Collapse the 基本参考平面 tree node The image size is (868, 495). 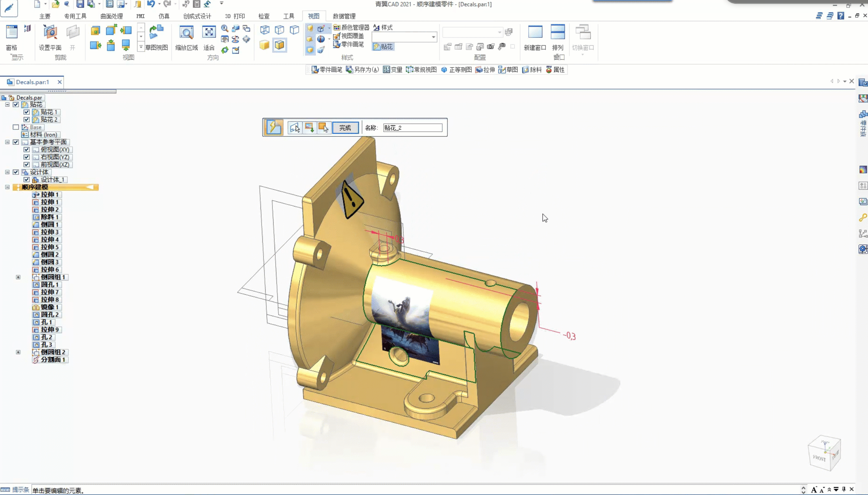click(7, 142)
